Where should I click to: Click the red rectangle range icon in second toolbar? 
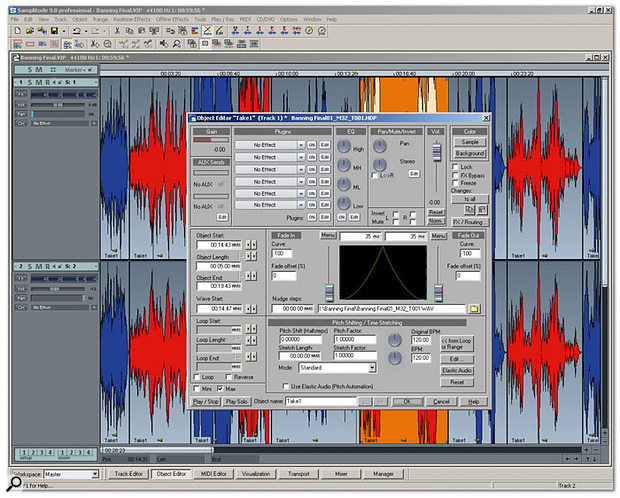[30, 44]
